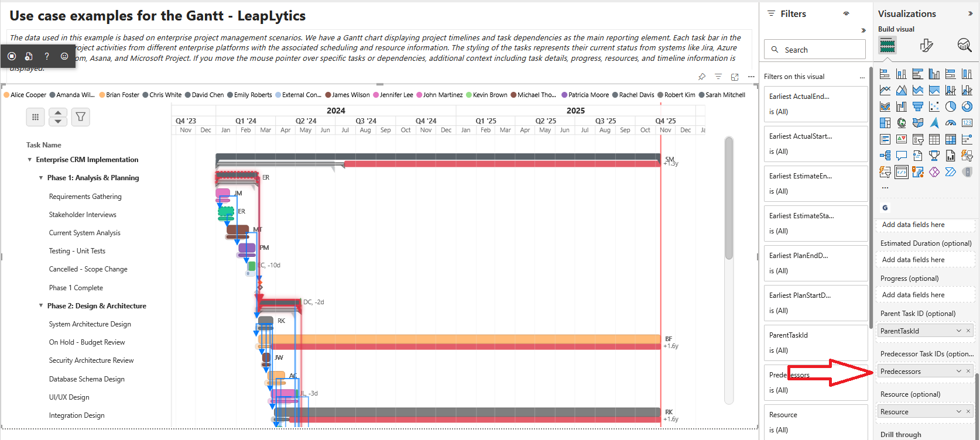Viewport: 980px width, 440px height.
Task: Choose the gauge visualization icon
Action: [x=951, y=123]
